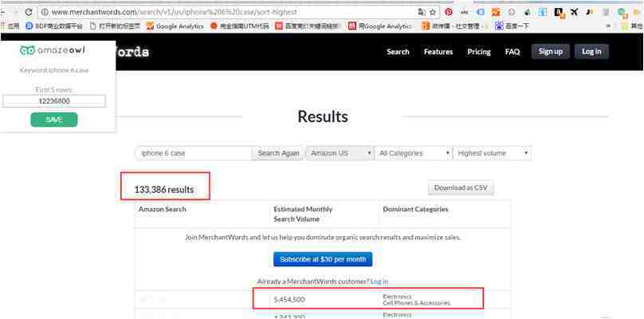Open the translate page icon in address bar
Viewport: 644px width, 319px height.
pyautogui.click(x=422, y=12)
